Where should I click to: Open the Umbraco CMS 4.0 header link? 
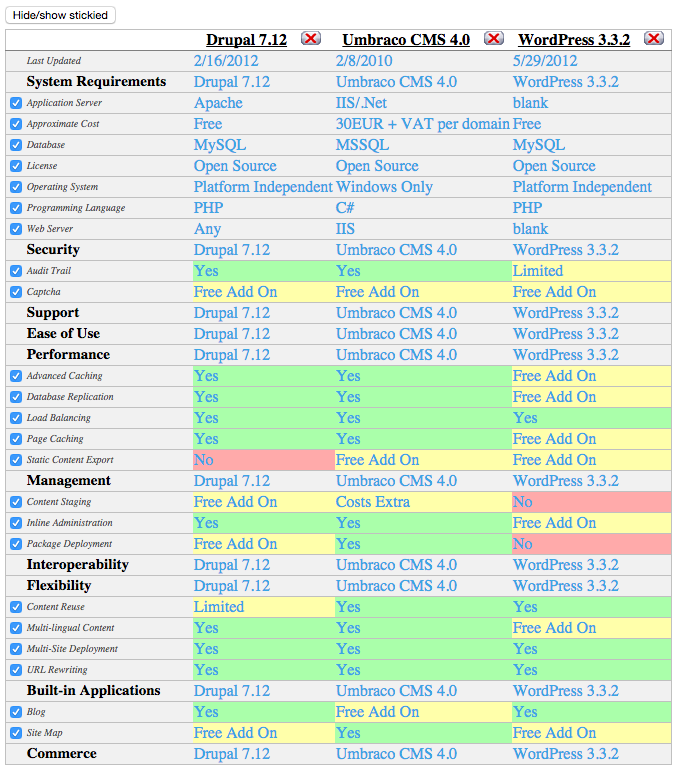coord(406,39)
